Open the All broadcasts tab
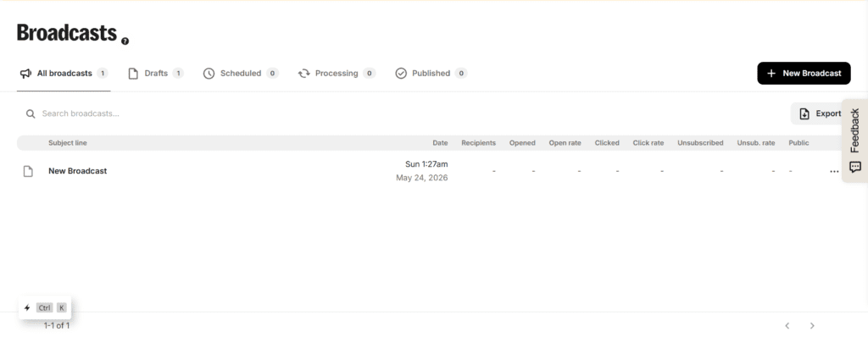 (64, 73)
